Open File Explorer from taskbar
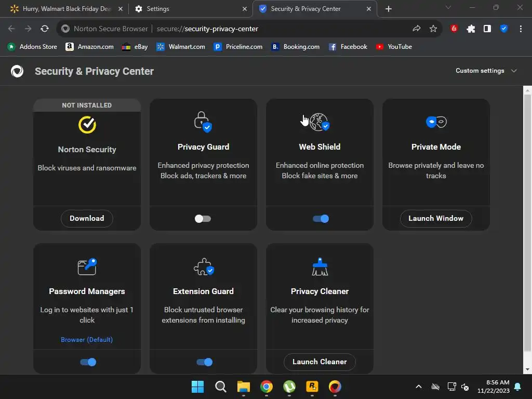This screenshot has height=399, width=532. pos(243,387)
